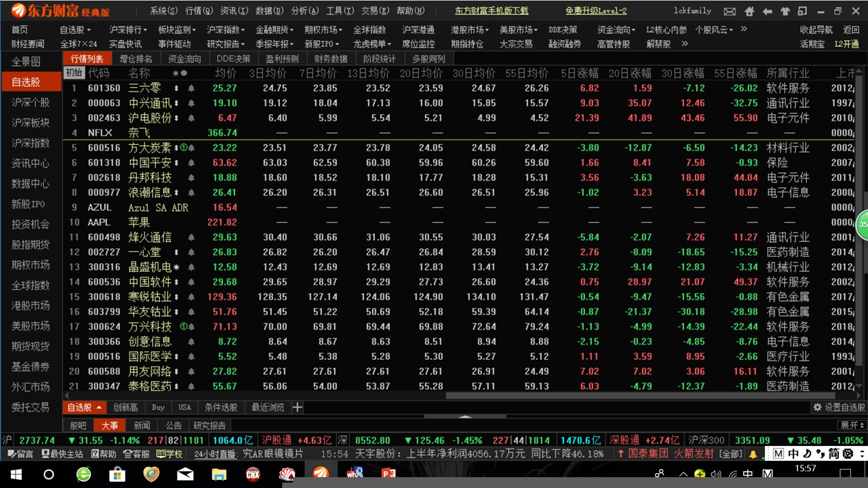Click the 免费升级Level-2 link

(x=596, y=11)
